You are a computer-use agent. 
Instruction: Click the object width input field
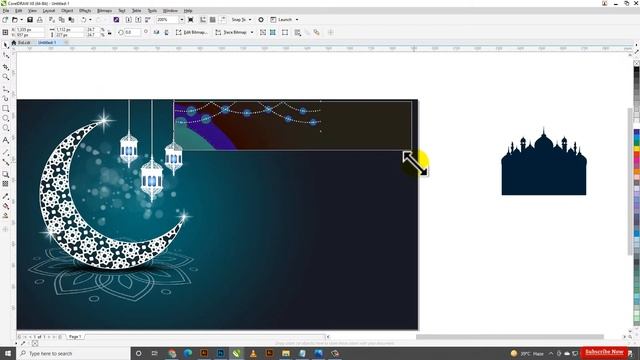(70, 30)
